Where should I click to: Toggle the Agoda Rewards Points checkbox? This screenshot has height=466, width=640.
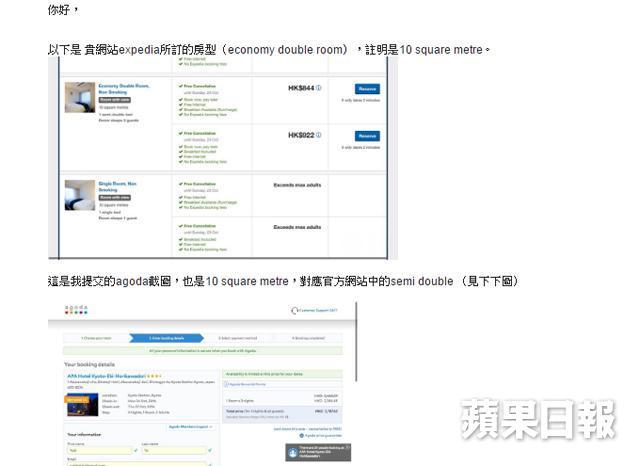226,384
